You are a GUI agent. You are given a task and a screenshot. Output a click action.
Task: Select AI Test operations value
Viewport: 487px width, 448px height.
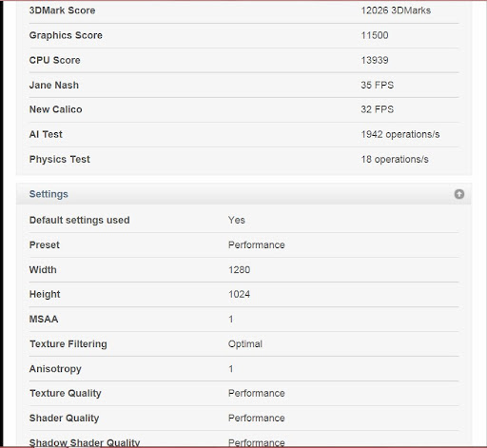click(x=400, y=134)
